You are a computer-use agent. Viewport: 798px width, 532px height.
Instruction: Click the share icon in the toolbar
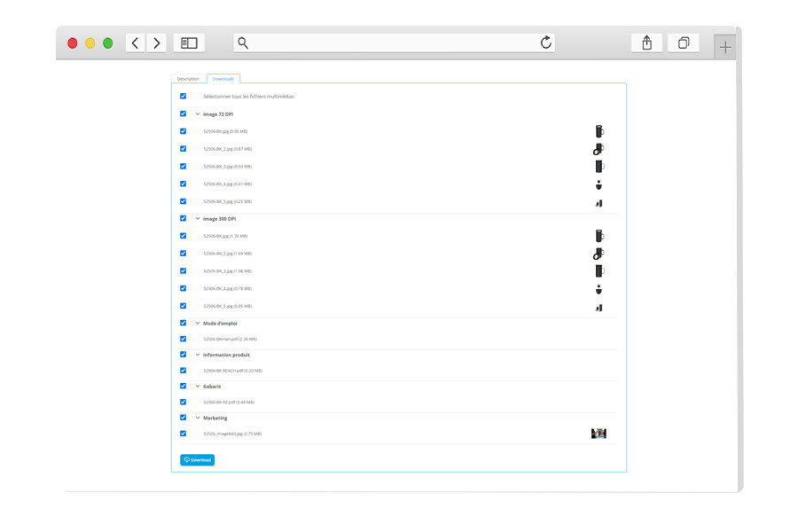645,42
